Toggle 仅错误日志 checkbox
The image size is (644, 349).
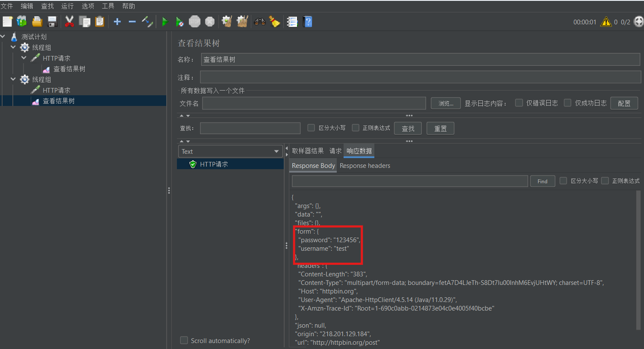(x=519, y=103)
